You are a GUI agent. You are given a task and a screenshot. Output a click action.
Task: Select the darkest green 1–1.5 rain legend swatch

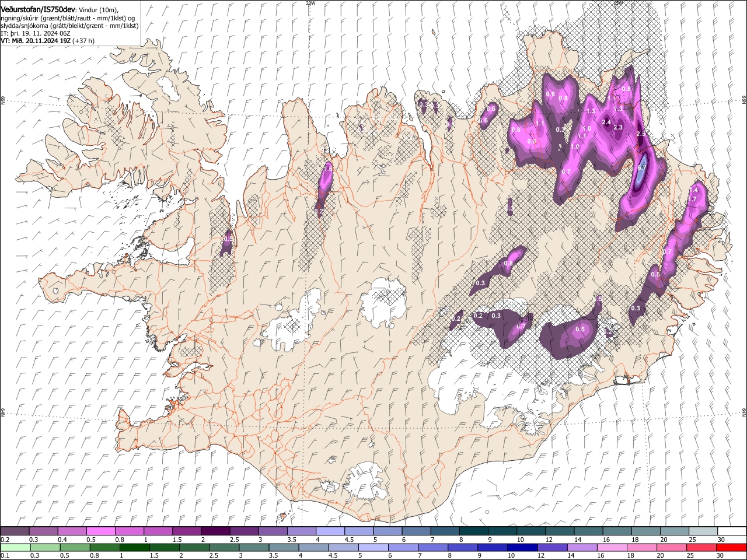pyautogui.click(x=134, y=547)
